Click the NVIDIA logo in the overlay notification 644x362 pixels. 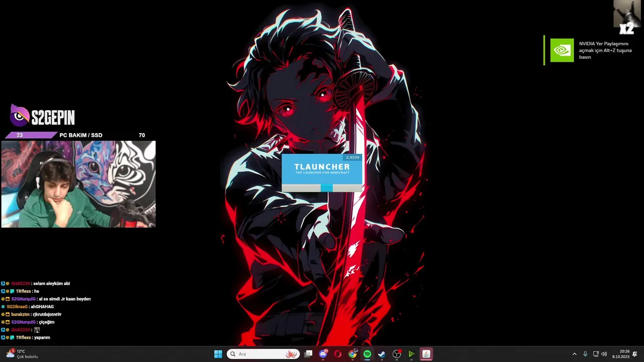pos(562,50)
